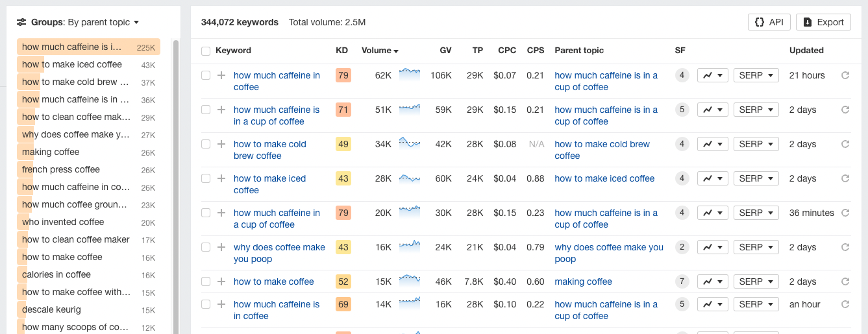
Task: Refresh the 'how to make coffee' keyword row
Action: tap(845, 281)
